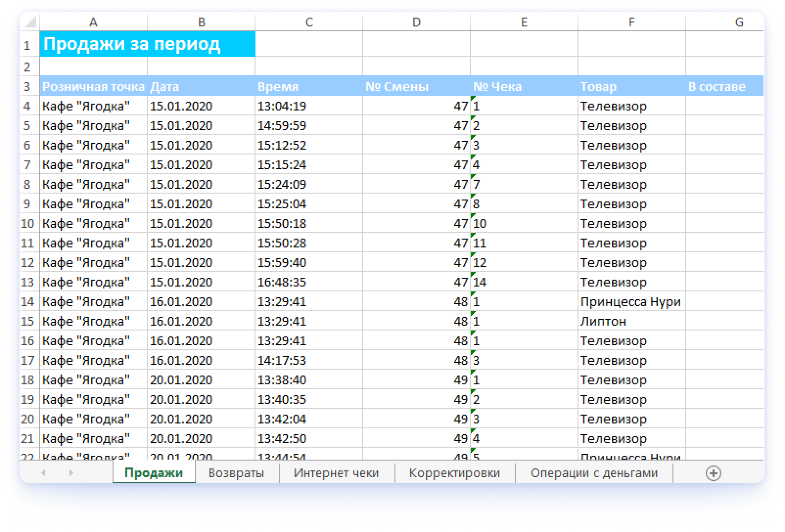Viewport: 785px width, 532px height.
Task: Click date 15.01.2020 in row 4
Action: [201, 106]
